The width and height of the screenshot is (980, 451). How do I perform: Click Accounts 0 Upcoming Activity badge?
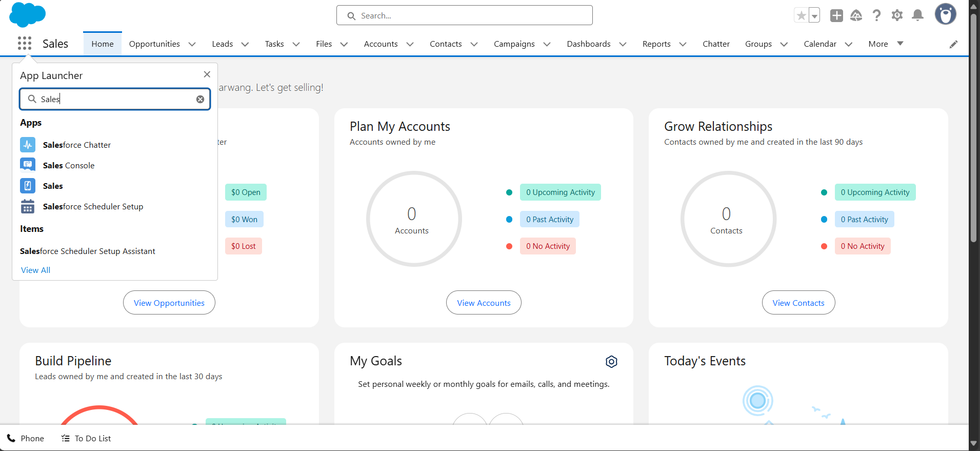point(561,192)
